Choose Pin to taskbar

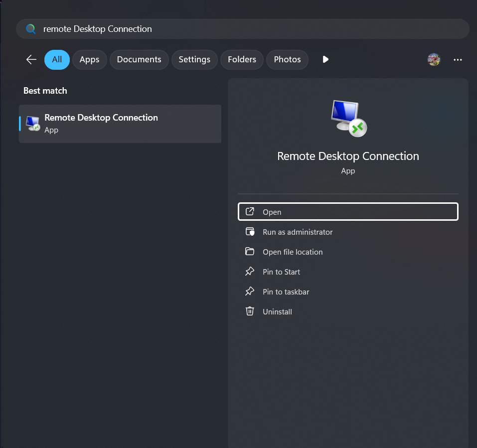tap(348, 292)
